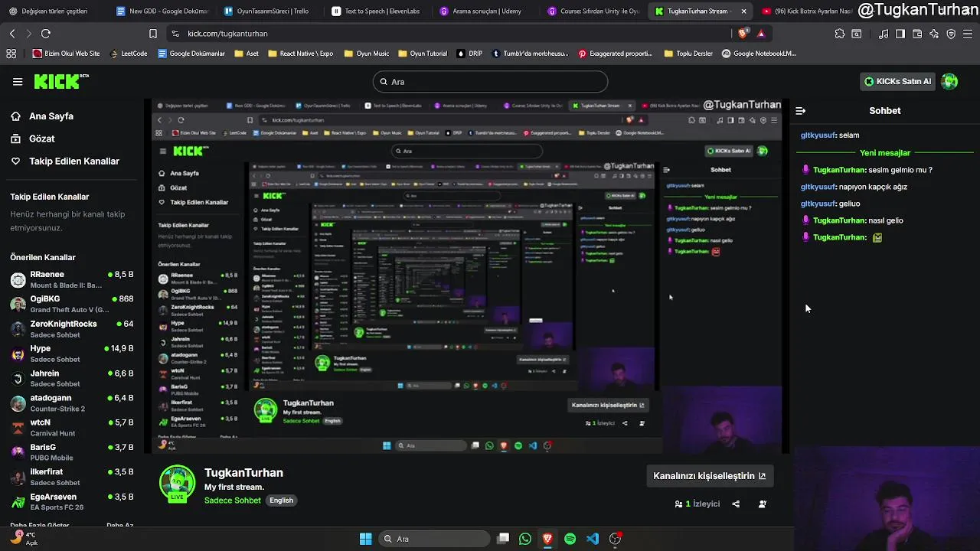Viewport: 980px width, 551px height.
Task: Open the Google NotebookLM bookmark
Action: (759, 54)
